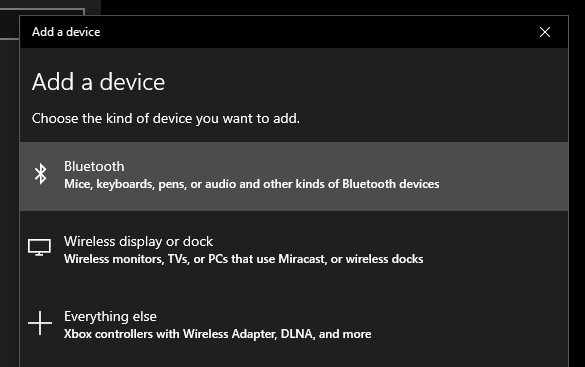Pick the "Everything else" title
This screenshot has width=585, height=367.
tap(110, 317)
